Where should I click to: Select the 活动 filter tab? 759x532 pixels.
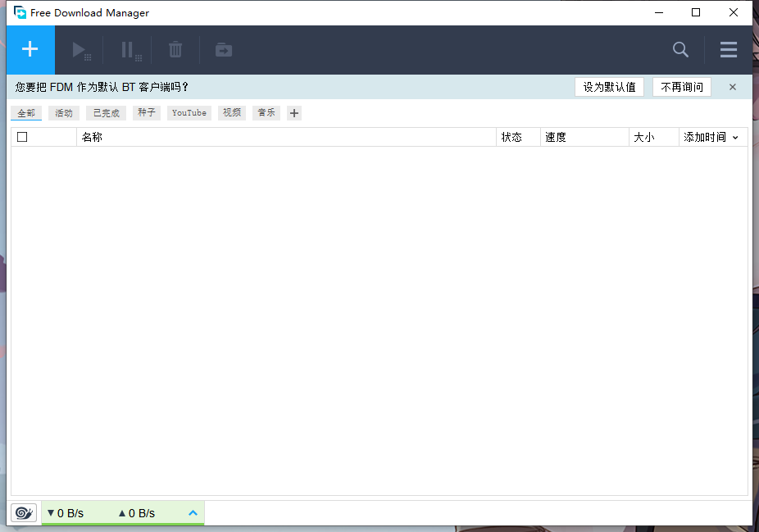[x=63, y=113]
